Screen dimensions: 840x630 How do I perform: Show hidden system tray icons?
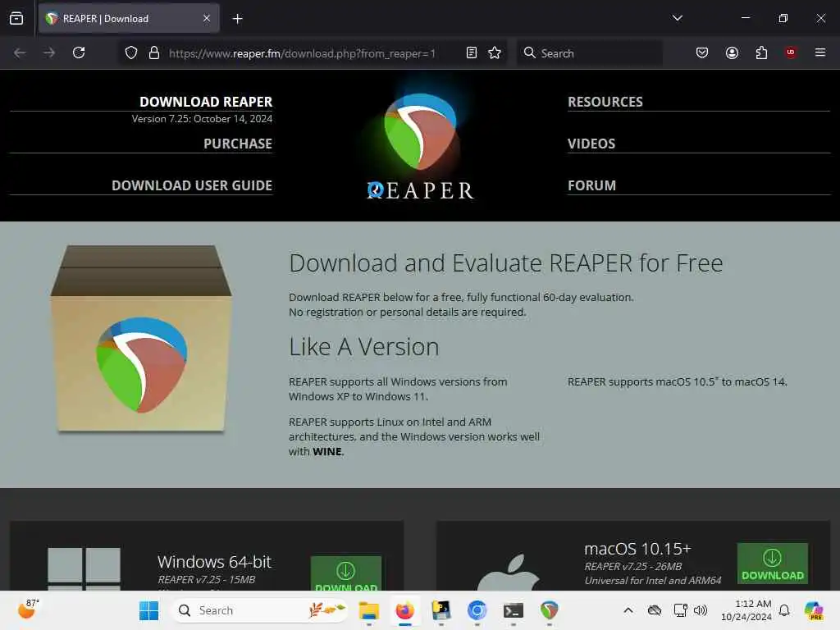(628, 610)
